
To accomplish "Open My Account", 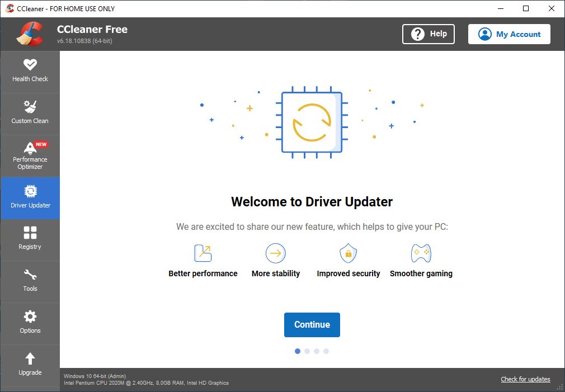I will 509,34.
